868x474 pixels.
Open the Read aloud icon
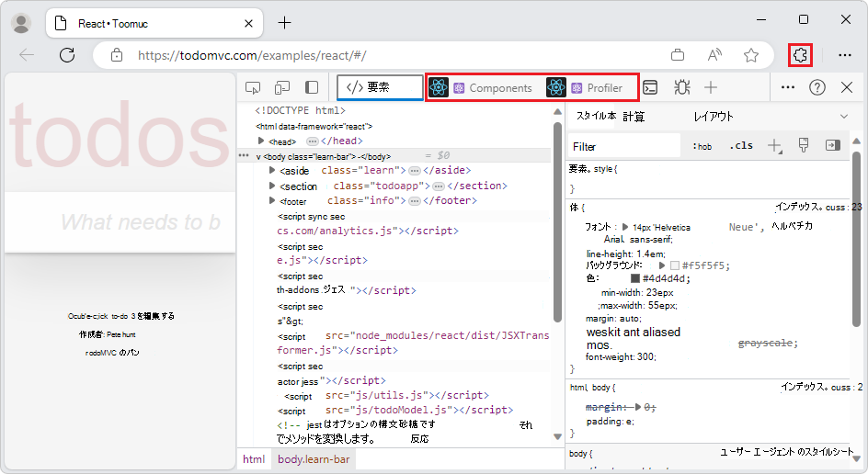pyautogui.click(x=714, y=55)
